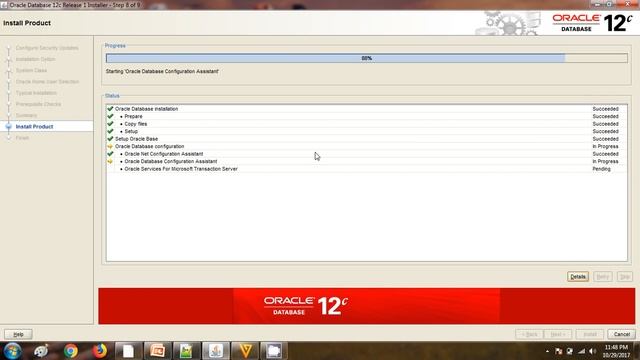Click the Pending status text
640x360 pixels.
(601, 169)
